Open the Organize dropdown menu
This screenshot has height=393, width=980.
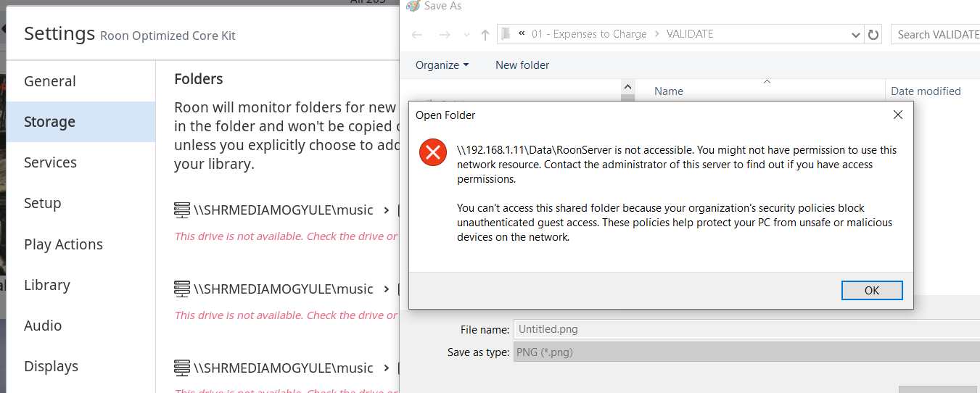[x=442, y=65]
